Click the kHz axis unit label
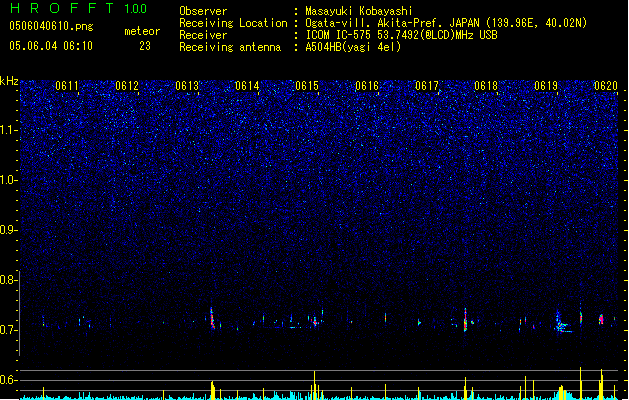 tap(9, 81)
